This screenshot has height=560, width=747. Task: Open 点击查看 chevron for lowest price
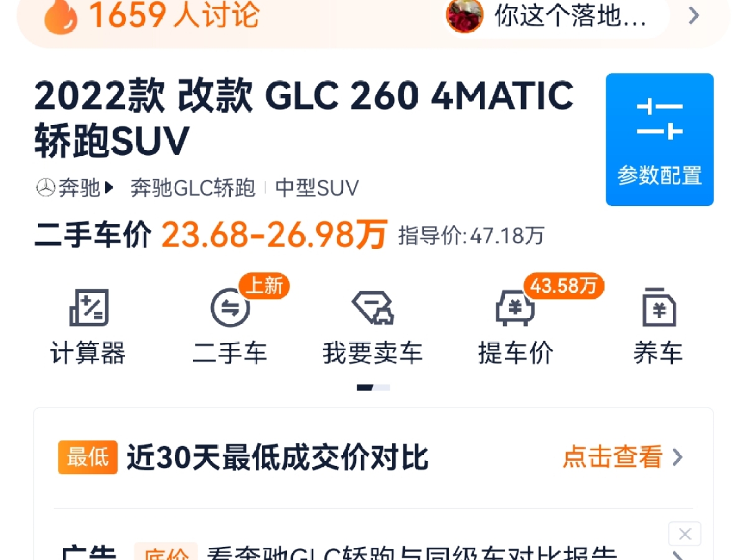coord(678,457)
